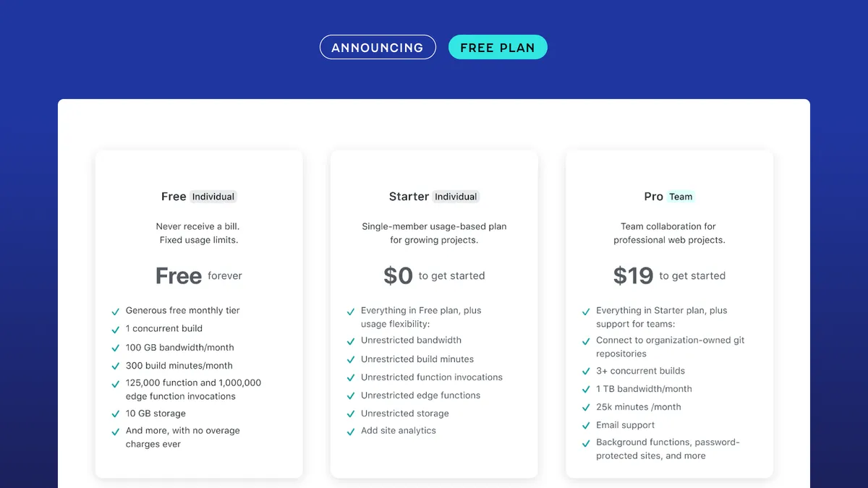This screenshot has height=488, width=868.
Task: Click the checkmark beside Unrestricted build minutes
Action: 350,359
